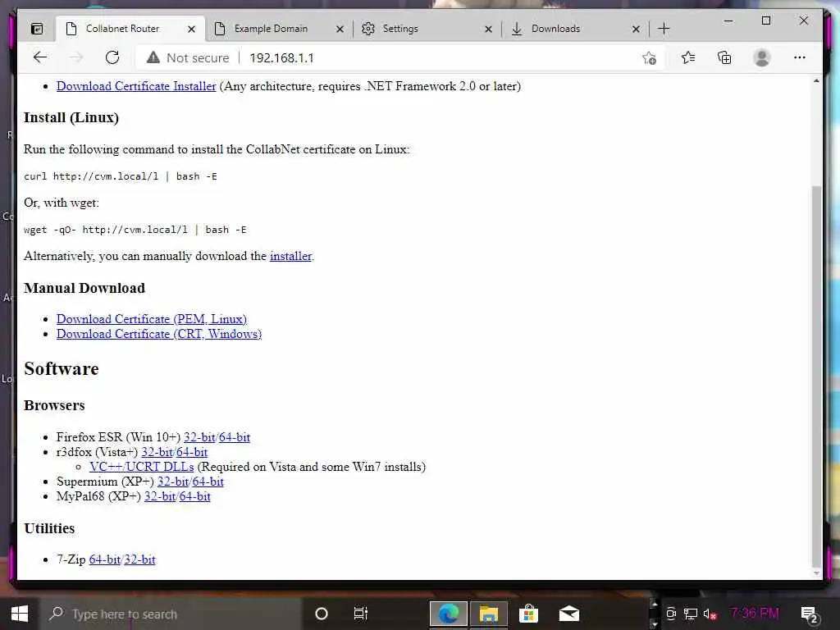This screenshot has width=840, height=630.
Task: Download r3dfox 64-bit
Action: (x=192, y=452)
